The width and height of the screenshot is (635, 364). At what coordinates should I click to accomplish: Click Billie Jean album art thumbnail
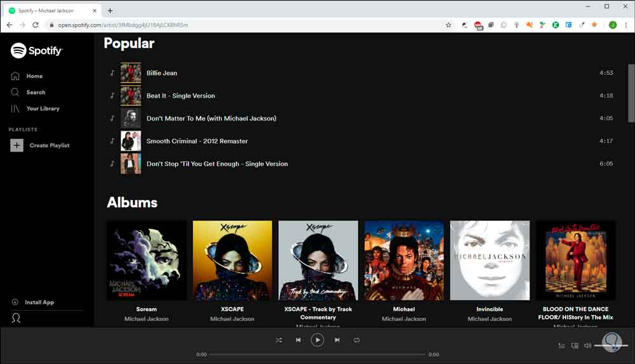(x=131, y=73)
